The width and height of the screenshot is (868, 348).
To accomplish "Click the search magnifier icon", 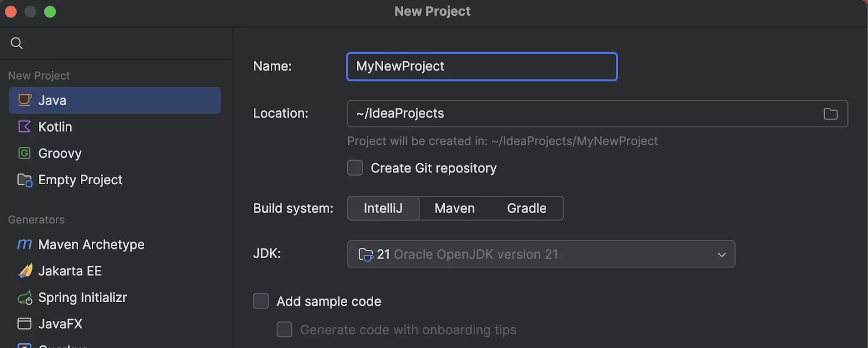I will point(17,43).
